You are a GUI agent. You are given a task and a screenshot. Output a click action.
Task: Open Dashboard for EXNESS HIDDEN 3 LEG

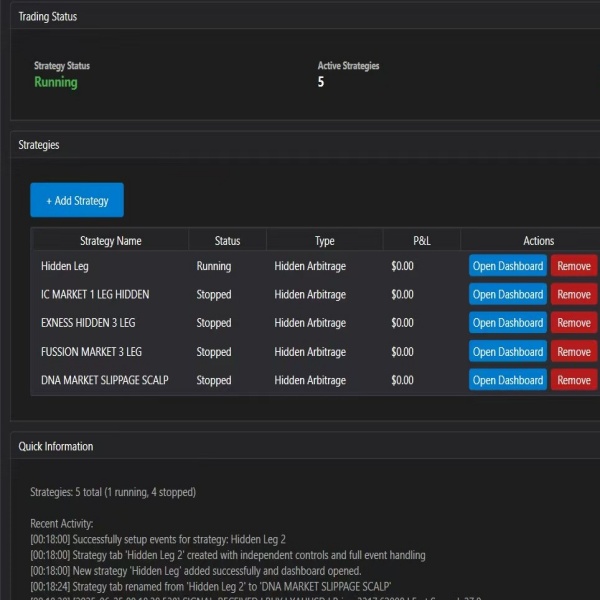[x=508, y=323]
